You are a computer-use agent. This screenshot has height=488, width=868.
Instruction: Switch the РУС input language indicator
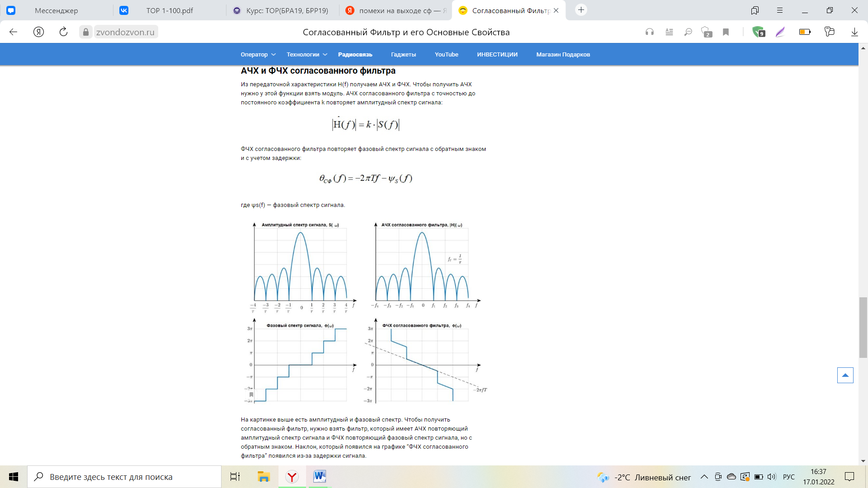[x=789, y=477]
